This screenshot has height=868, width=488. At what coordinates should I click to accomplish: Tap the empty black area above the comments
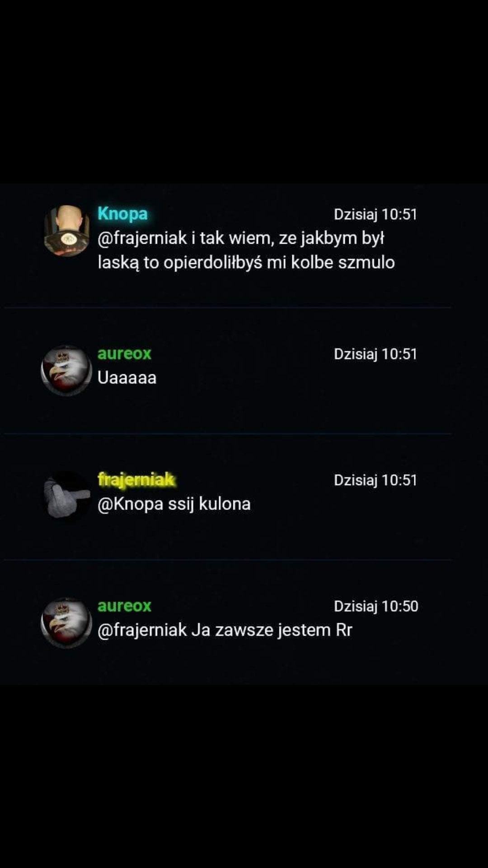click(x=244, y=90)
